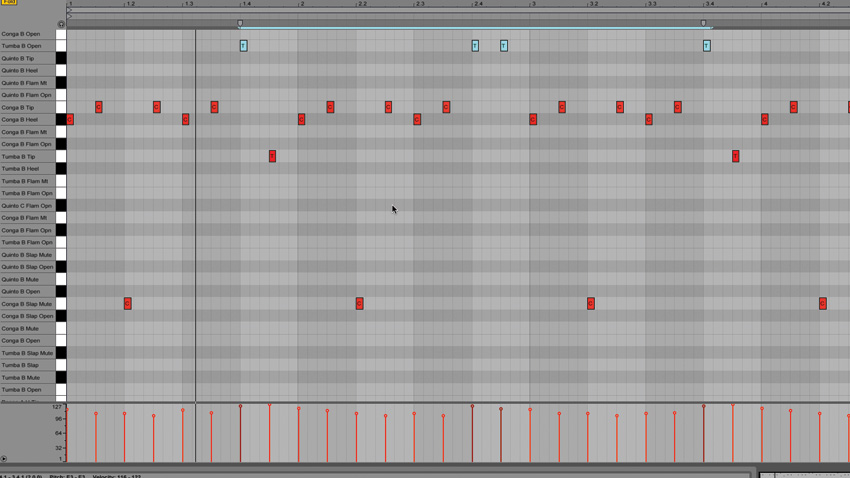Image resolution: width=850 pixels, height=478 pixels.
Task: Select Conga B Slap Mute note at 2.2
Action: click(x=359, y=303)
